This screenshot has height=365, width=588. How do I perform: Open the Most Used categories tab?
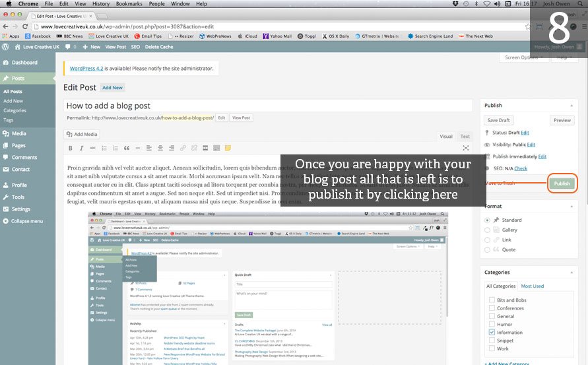(533, 286)
